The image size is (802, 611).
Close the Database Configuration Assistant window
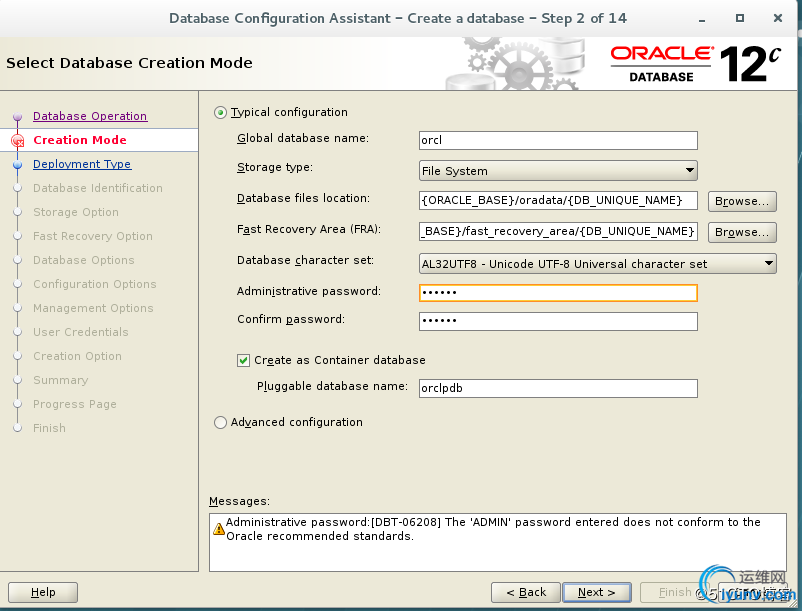click(778, 18)
